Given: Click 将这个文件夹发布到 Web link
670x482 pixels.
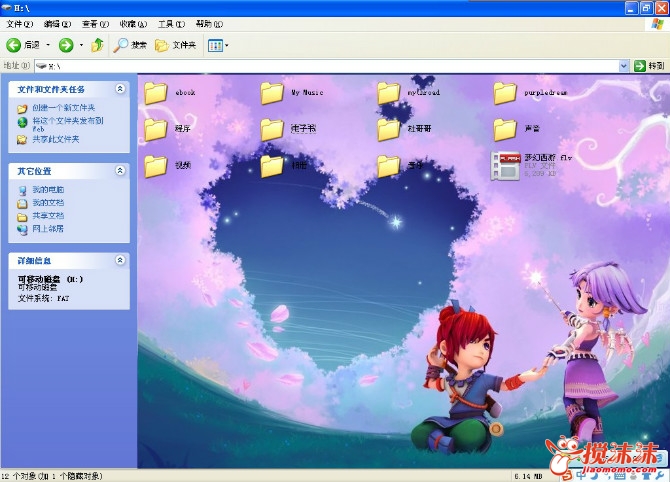Looking at the screenshot, I should tap(68, 124).
